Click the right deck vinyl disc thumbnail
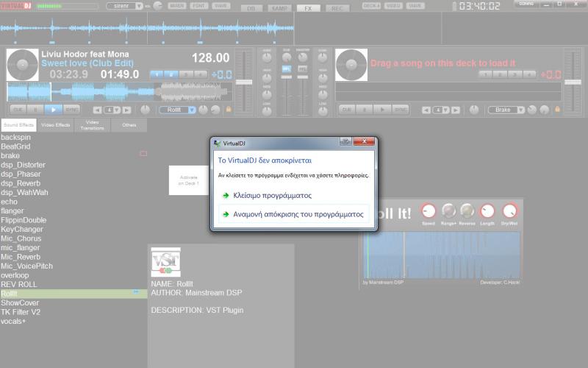This screenshot has width=588, height=368. [351, 65]
